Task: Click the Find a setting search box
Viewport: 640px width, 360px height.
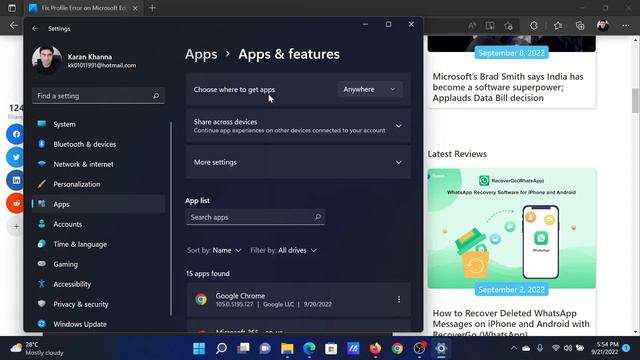Action: [98, 96]
